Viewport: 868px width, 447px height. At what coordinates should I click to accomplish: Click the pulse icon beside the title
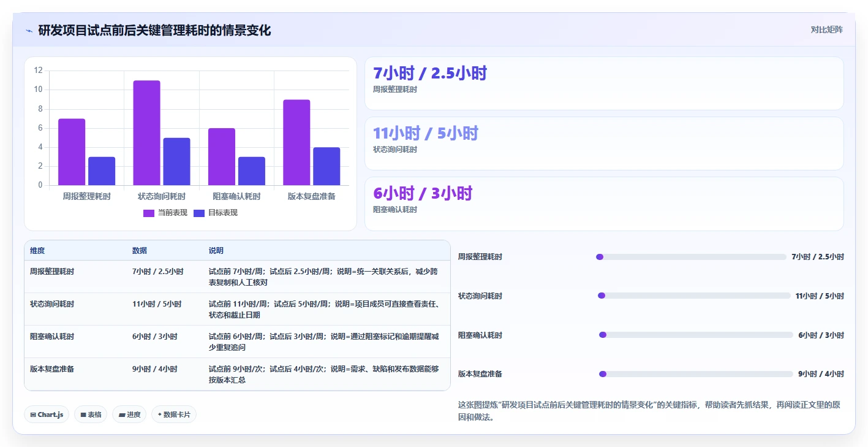pyautogui.click(x=29, y=31)
